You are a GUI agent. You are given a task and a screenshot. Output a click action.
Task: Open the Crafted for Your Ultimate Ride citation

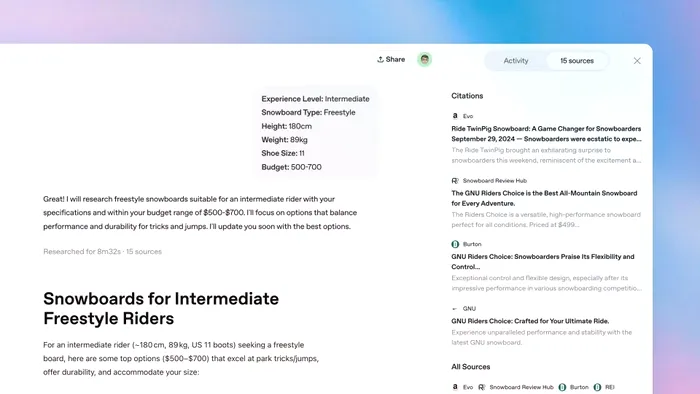click(x=530, y=321)
